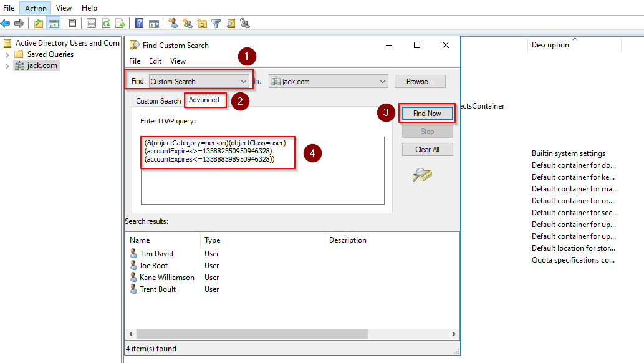Click the Up one level folder icon
The height and width of the screenshot is (363, 644).
(39, 23)
